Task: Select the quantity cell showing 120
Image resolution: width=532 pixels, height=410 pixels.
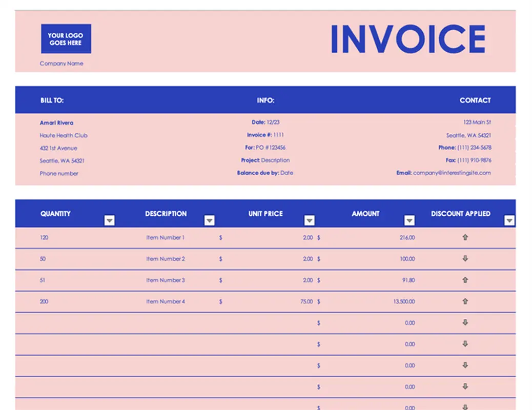Action: pyautogui.click(x=44, y=238)
